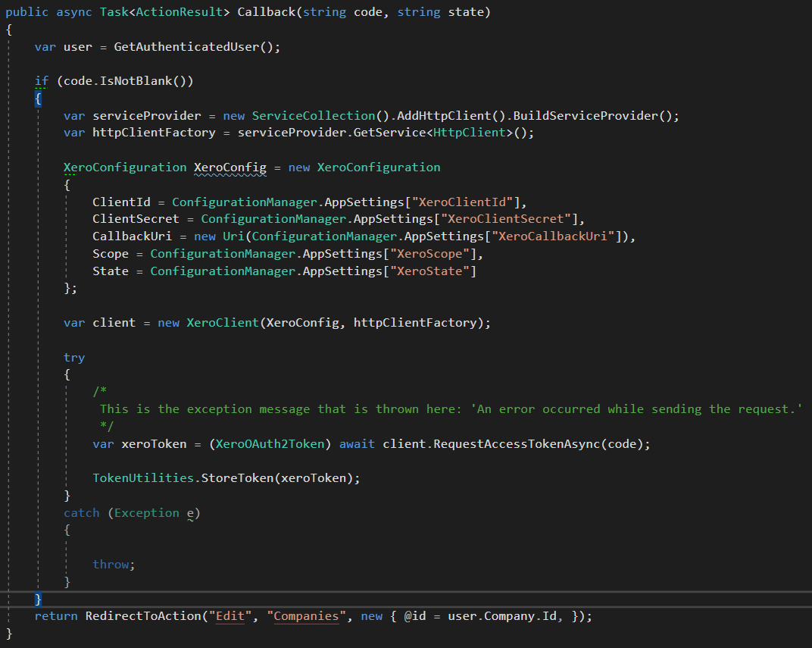Click the underlined XeroConfig identifier with squiggle
812x648 pixels.
pos(230,167)
